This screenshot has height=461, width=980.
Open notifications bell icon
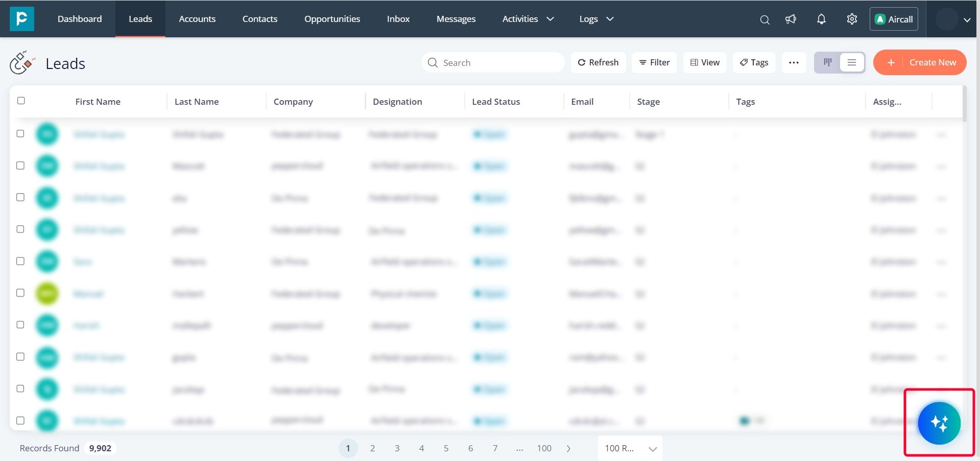(x=821, y=19)
